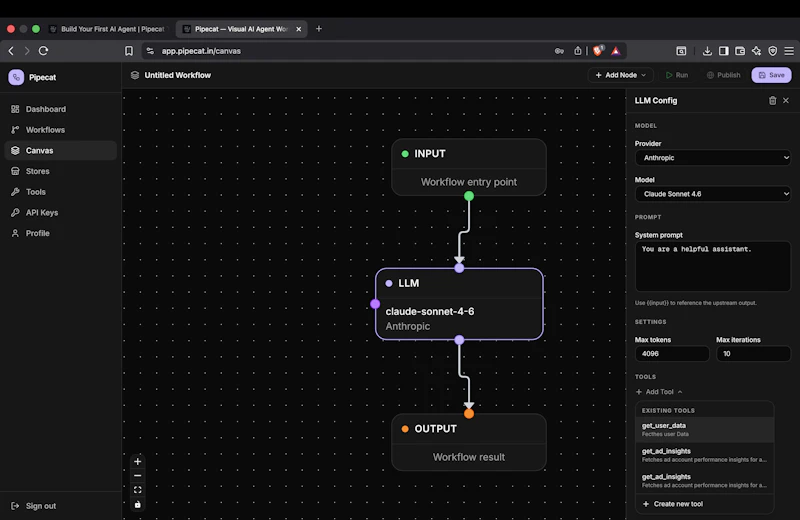Image resolution: width=800 pixels, height=520 pixels.
Task: Close the Pipecat Visual AI Agent tab
Action: coord(298,29)
